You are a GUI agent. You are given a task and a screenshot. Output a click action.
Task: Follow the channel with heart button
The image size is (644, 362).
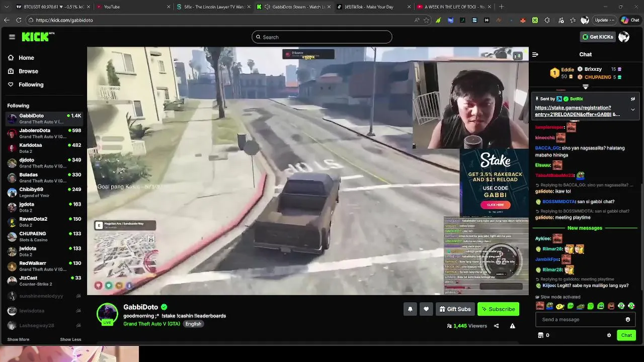426,309
